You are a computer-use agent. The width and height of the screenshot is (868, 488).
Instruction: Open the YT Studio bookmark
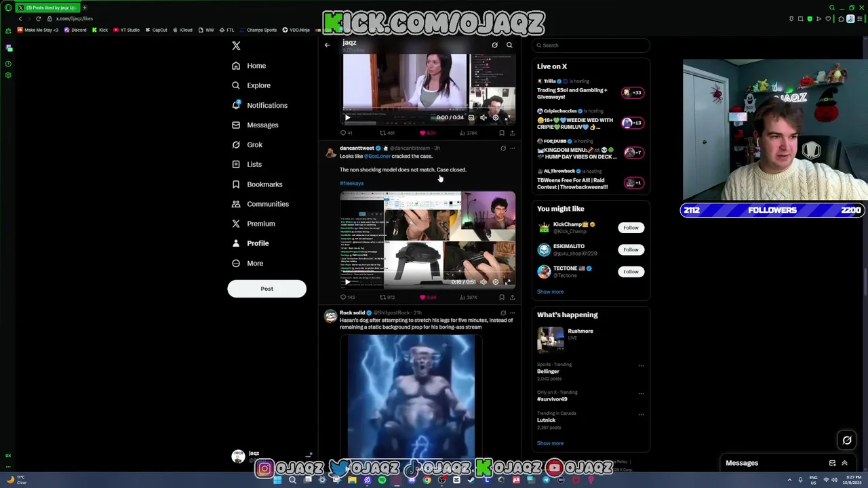pyautogui.click(x=126, y=30)
